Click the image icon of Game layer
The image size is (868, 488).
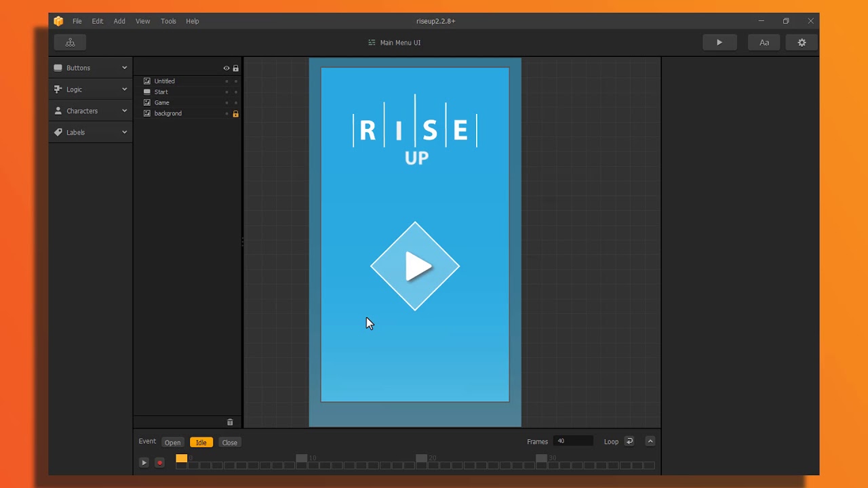(147, 103)
